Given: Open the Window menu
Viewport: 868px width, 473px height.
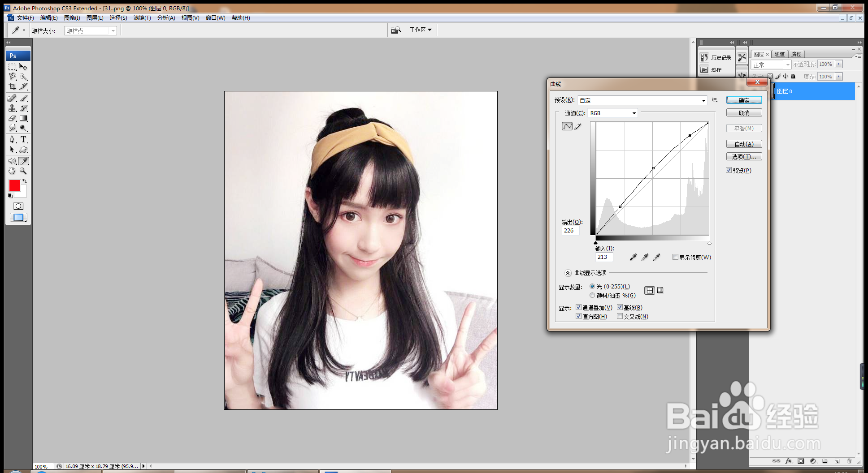Looking at the screenshot, I should tap(215, 18).
